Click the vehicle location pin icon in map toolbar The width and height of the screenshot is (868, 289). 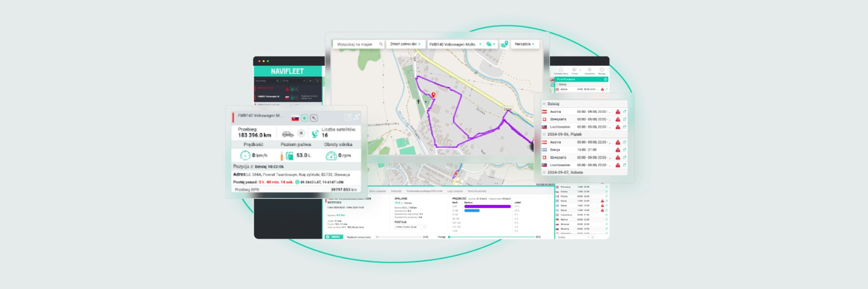pyautogui.click(x=504, y=44)
